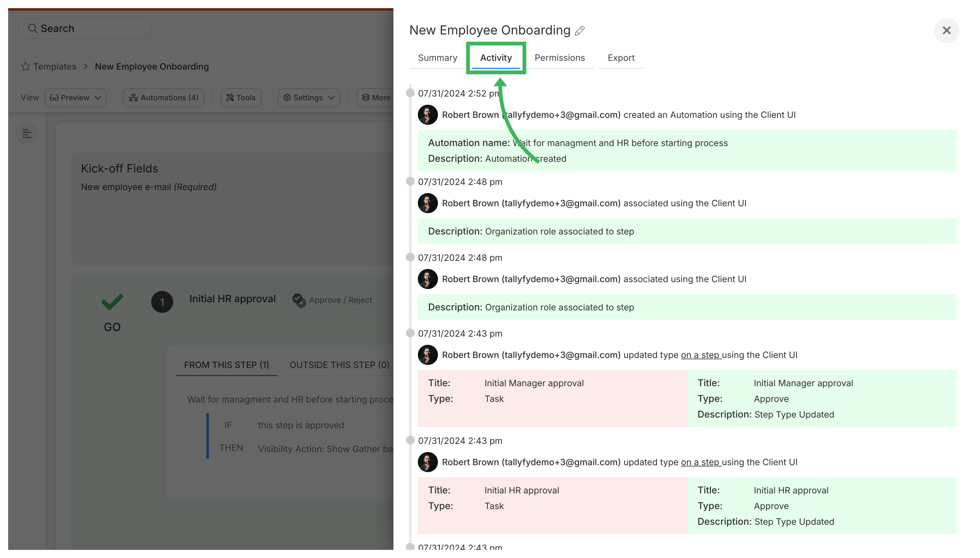Click the sidebar list icon on the left edge
The width and height of the screenshot is (980, 558).
tap(27, 134)
